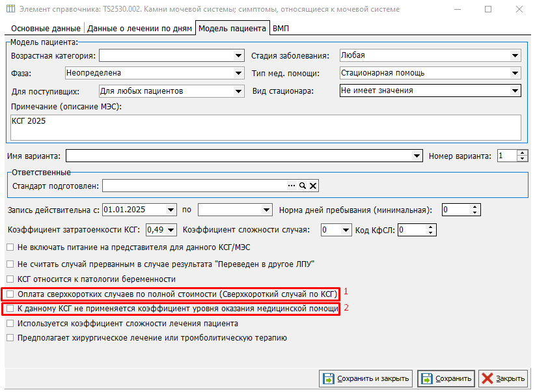Viewport: 535px width, 392px height.
Task: Click the Закрыть button with red X
Action: [503, 378]
